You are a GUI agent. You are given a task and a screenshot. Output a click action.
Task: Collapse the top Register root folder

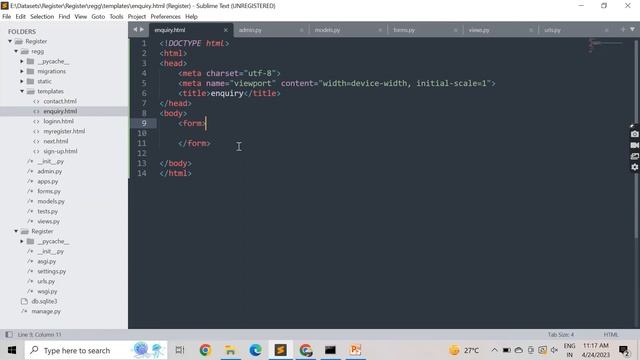pos(10,41)
